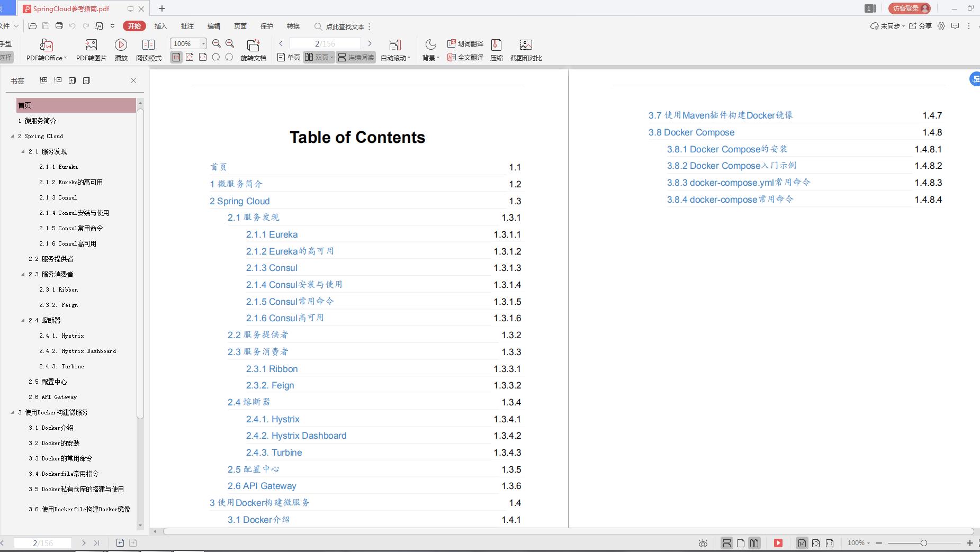Select fit page view icon in ribbon
The width and height of the screenshot is (980, 552).
(x=190, y=57)
